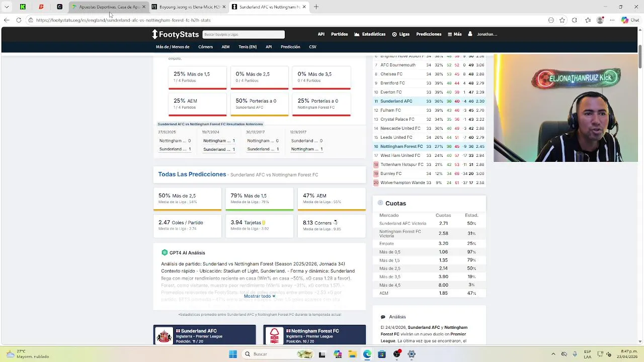The height and width of the screenshot is (362, 644).
Task: Click the Nottingham Forest FC team banner
Action: click(x=314, y=335)
